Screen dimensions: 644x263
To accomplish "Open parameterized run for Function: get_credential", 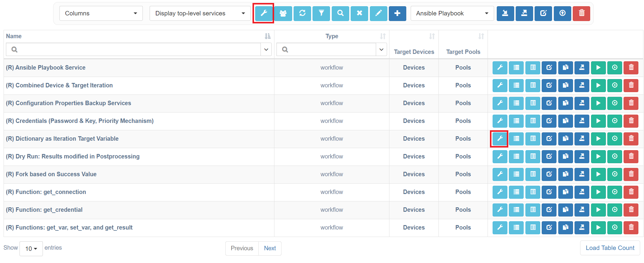I will 615,210.
